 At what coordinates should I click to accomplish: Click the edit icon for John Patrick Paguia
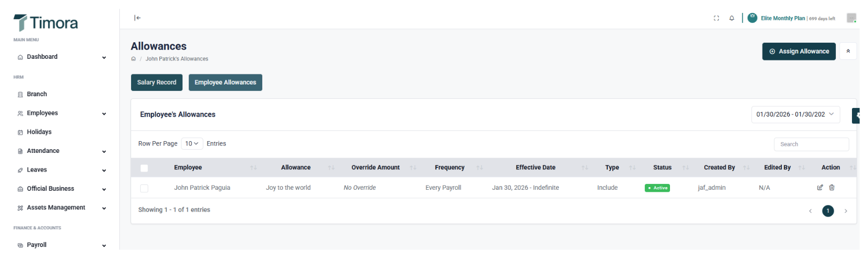820,188
